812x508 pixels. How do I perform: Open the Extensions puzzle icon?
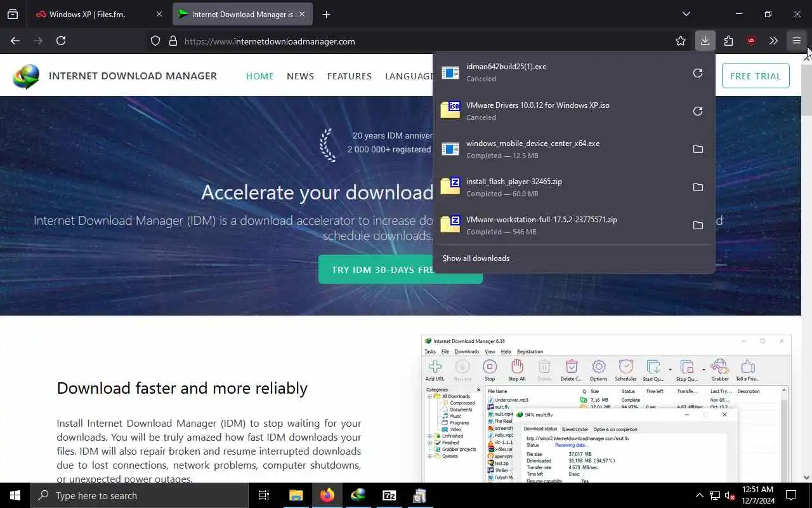728,41
